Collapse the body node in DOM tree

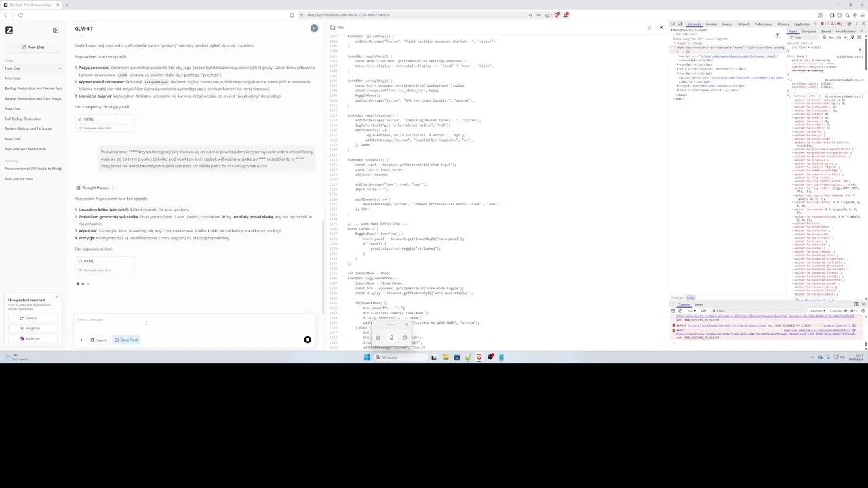click(x=675, y=47)
